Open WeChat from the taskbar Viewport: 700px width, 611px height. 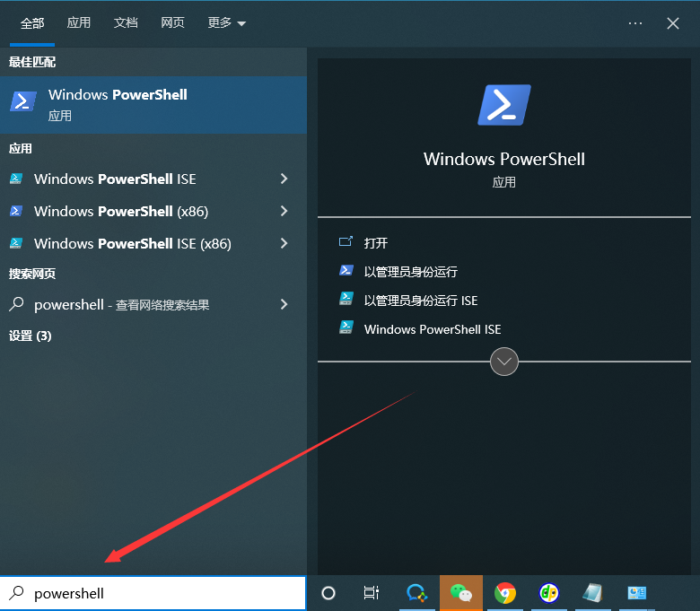[x=461, y=593]
